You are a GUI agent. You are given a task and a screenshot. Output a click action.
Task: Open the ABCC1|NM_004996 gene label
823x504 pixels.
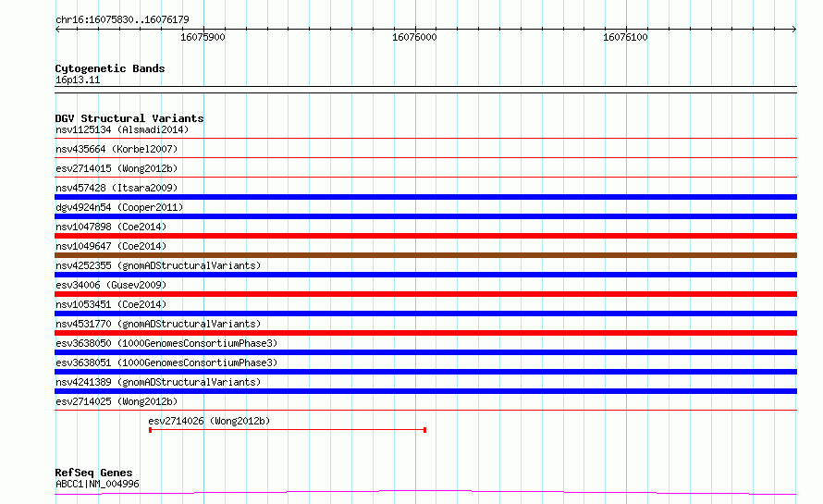coord(97,484)
